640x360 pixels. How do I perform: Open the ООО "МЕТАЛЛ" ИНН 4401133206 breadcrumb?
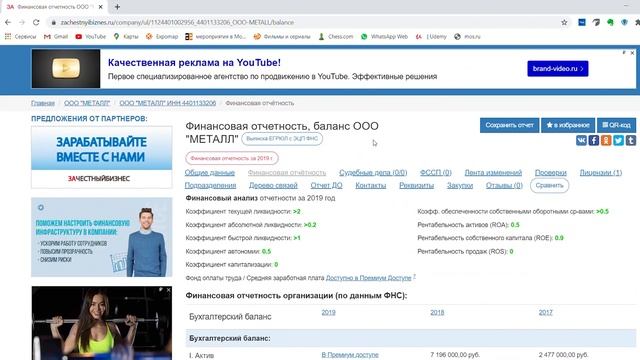coord(168,103)
